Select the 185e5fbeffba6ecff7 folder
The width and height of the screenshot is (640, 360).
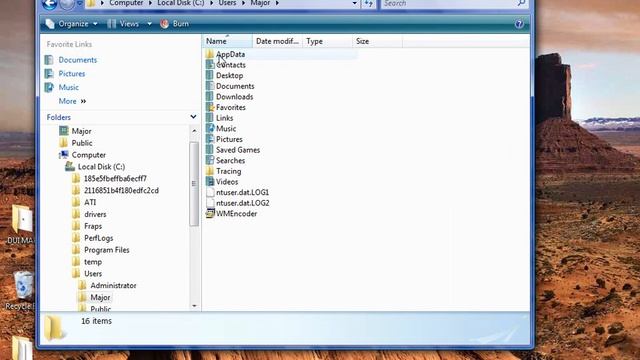(x=115, y=178)
